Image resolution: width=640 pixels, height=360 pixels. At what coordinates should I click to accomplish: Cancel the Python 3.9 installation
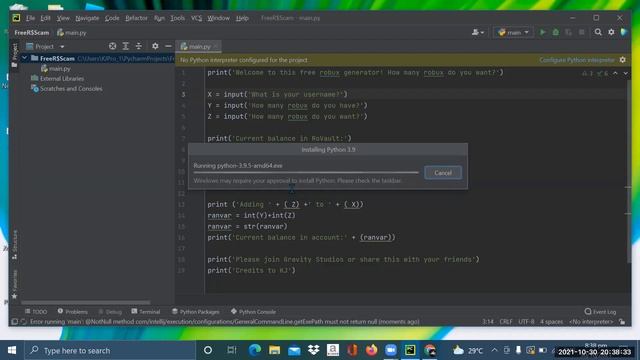click(x=443, y=173)
